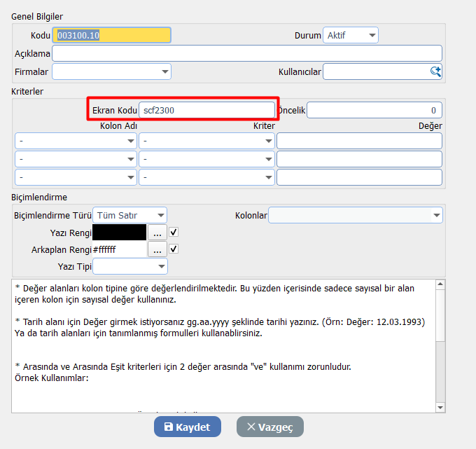Click the Vazgeç cancel button
476x449 pixels.
tap(269, 427)
